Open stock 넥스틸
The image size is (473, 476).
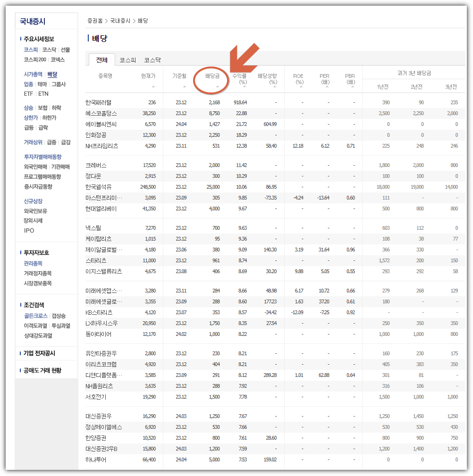(x=93, y=228)
